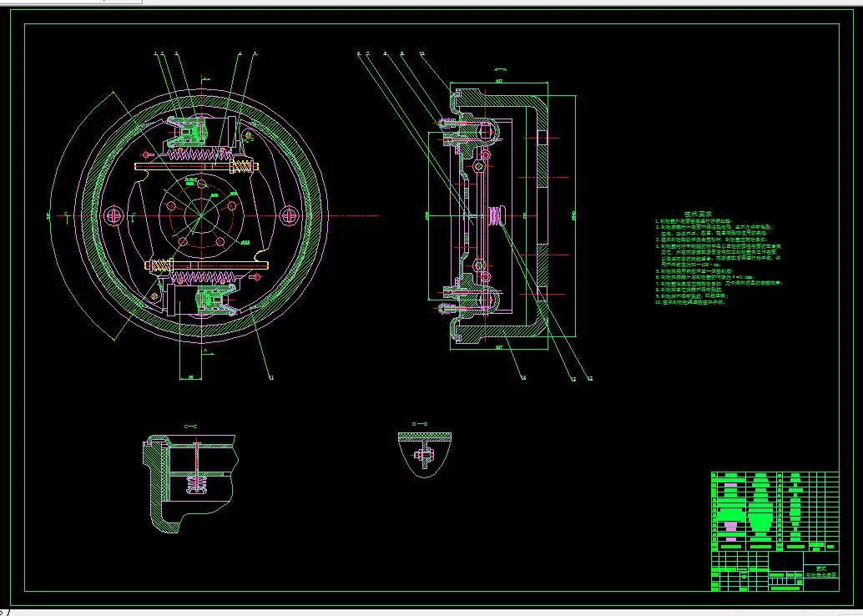Click the D—D section view label
Screen dimensions: 863x616
(420, 424)
